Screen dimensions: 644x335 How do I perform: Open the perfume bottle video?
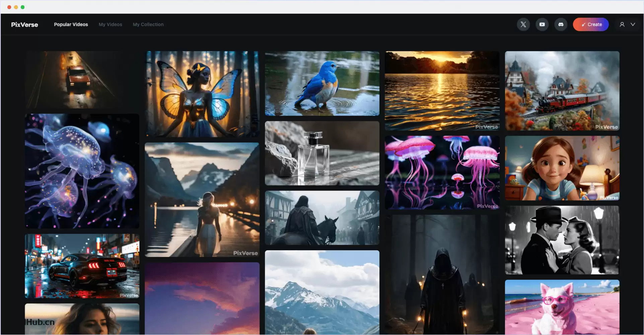(x=322, y=153)
